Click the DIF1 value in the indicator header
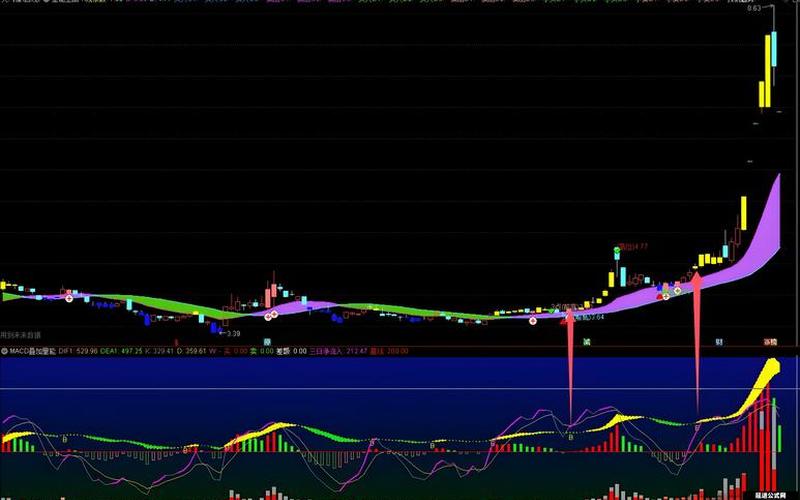 (78, 351)
